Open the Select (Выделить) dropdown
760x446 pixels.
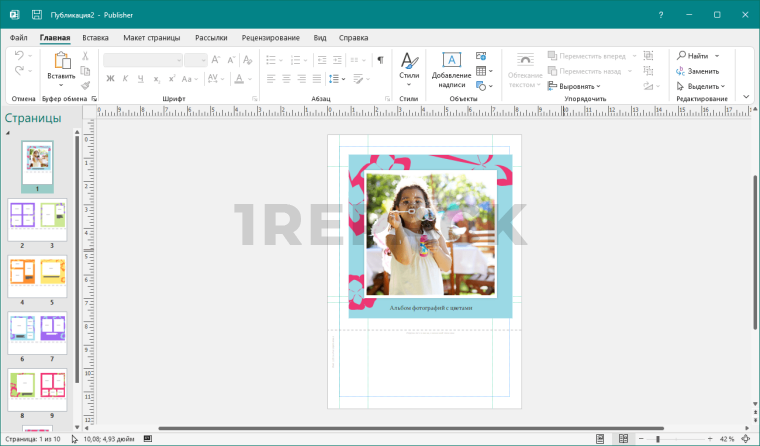coord(705,86)
